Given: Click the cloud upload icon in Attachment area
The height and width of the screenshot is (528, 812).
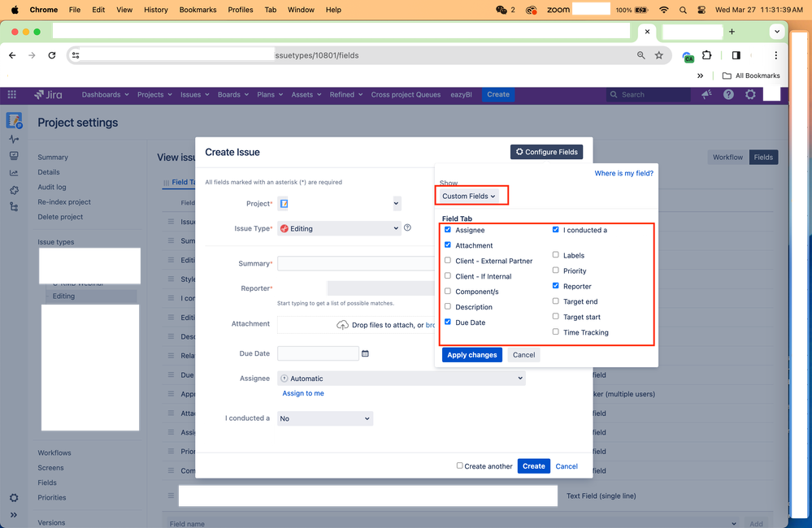Looking at the screenshot, I should 342,325.
